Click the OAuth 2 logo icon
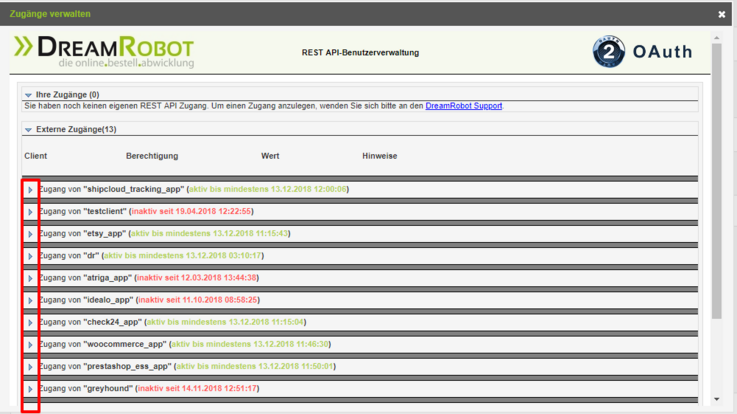The height and width of the screenshot is (414, 737). coord(609,51)
